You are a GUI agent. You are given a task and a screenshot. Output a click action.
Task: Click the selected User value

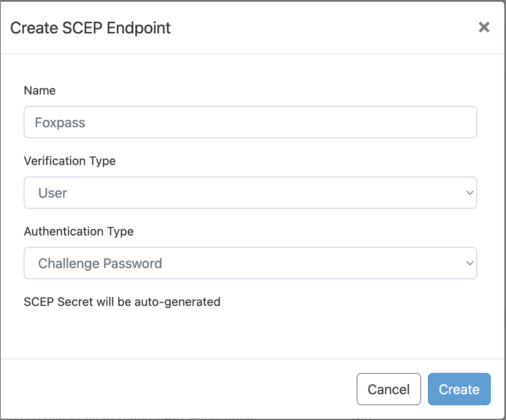[x=53, y=193]
